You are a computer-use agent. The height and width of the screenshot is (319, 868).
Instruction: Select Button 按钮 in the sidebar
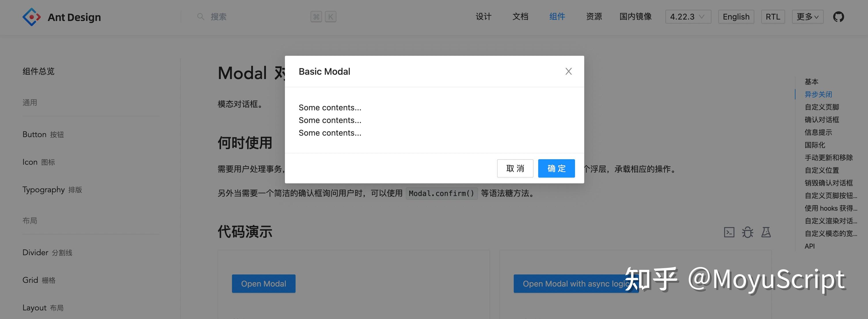pyautogui.click(x=43, y=134)
